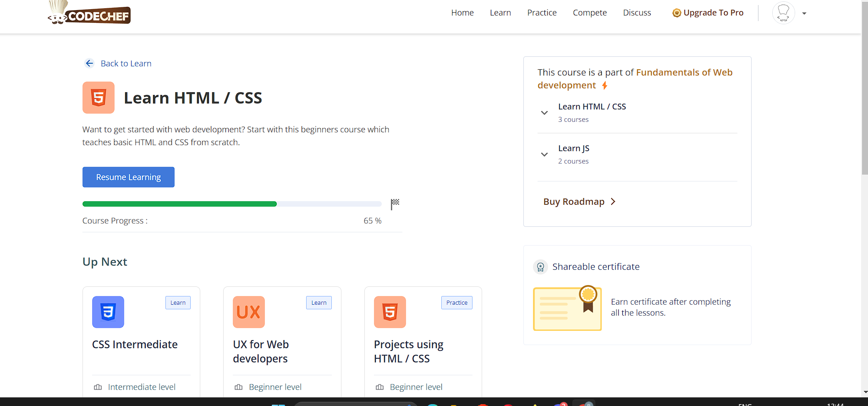
Task: Open the CSS Intermediate course title
Action: 135,345
